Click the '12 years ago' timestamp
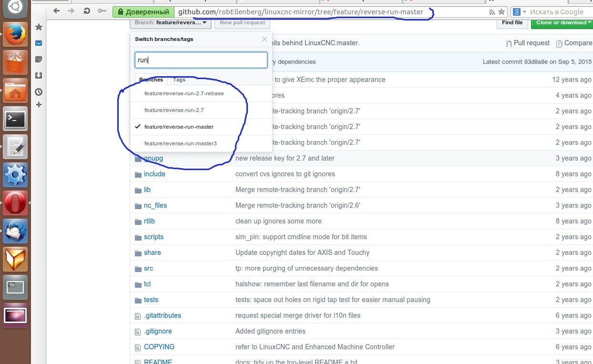This screenshot has width=593, height=364. tap(572, 80)
